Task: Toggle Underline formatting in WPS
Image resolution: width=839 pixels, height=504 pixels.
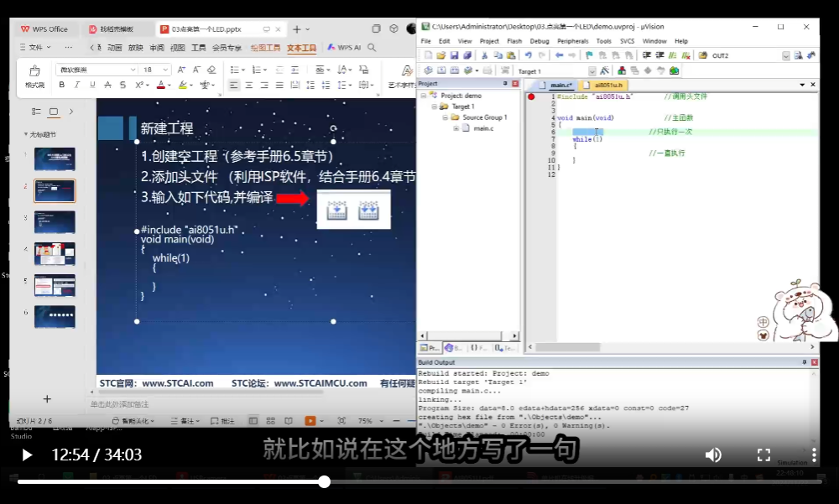Action: pyautogui.click(x=92, y=85)
